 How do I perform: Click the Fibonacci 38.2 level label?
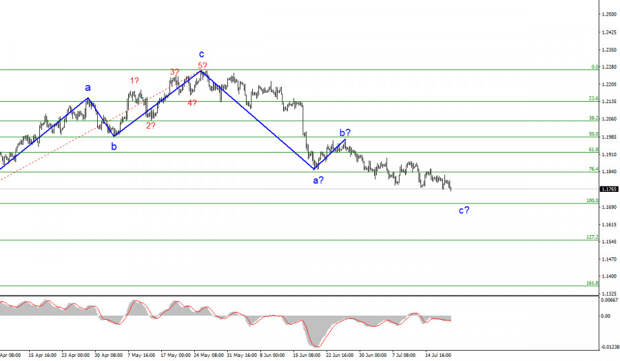click(x=594, y=118)
